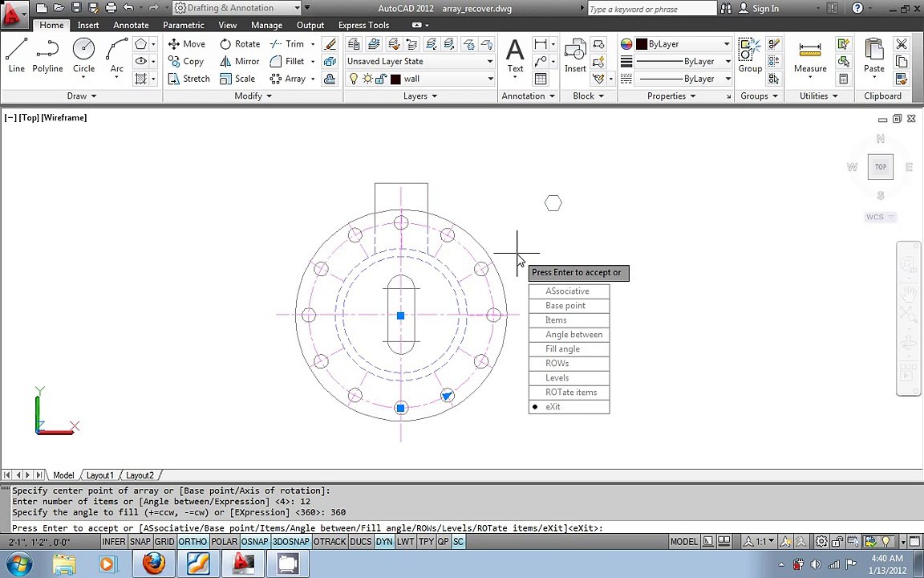The width and height of the screenshot is (924, 578).
Task: Click the Array tool
Action: coord(288,79)
